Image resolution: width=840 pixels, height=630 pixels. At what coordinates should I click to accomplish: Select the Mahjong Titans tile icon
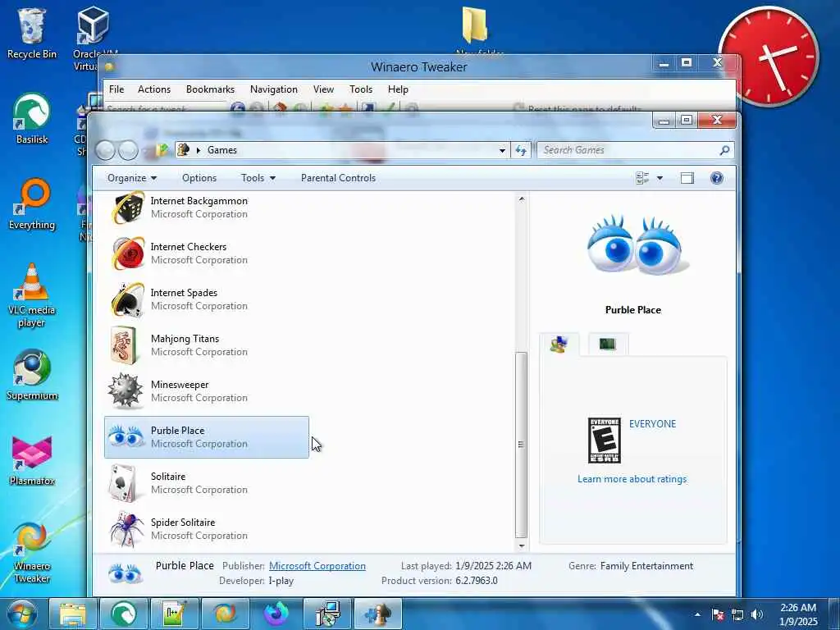(125, 345)
